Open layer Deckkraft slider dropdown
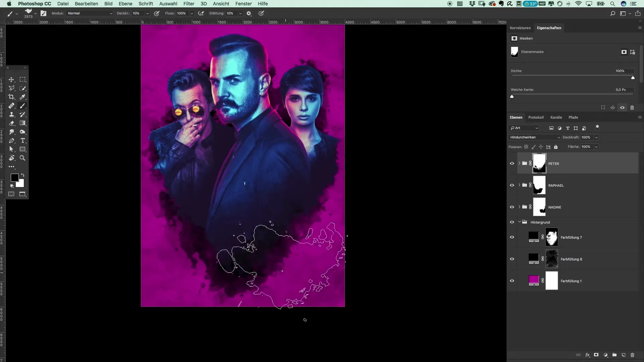The width and height of the screenshot is (644, 362). 596,137
